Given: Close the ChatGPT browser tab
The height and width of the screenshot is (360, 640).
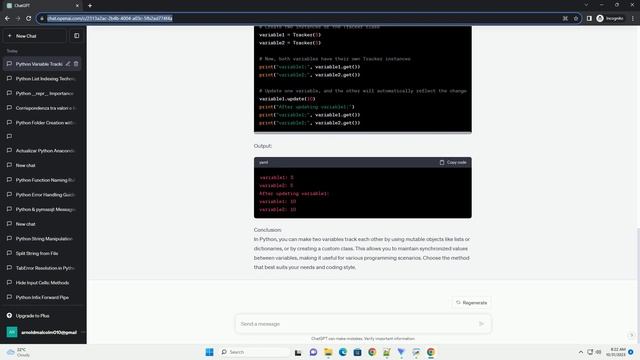Looking at the screenshot, I should tap(78, 6).
